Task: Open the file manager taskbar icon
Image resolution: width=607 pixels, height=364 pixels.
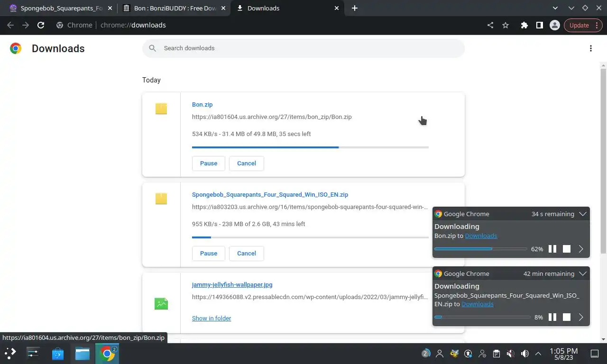Action: tap(83, 353)
